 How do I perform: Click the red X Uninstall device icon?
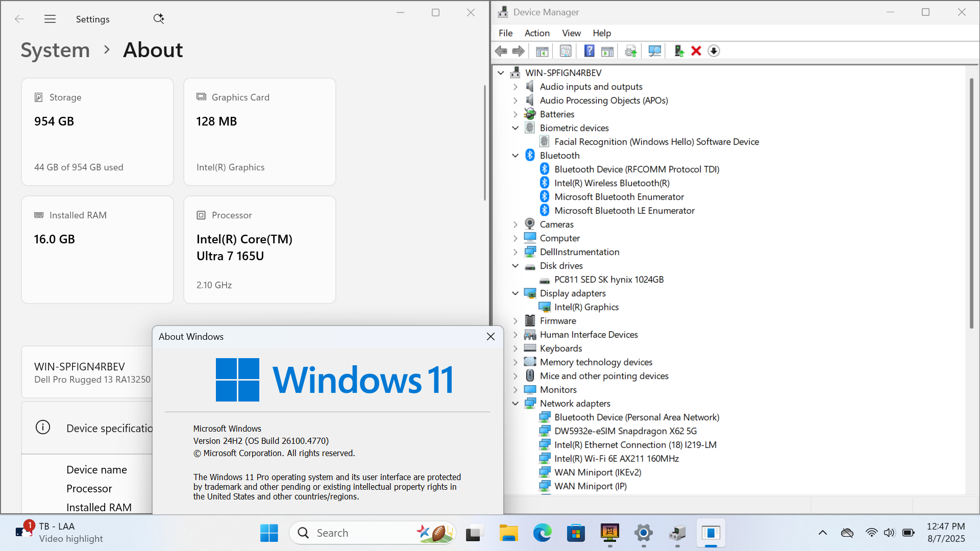[x=696, y=51]
